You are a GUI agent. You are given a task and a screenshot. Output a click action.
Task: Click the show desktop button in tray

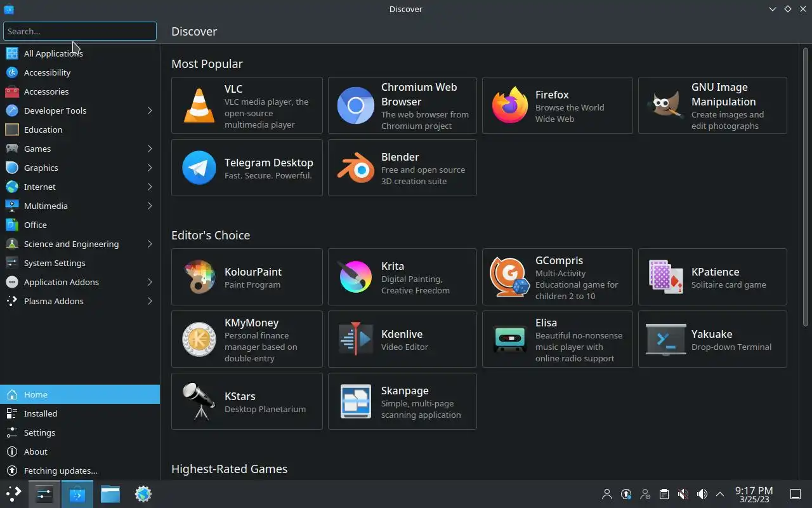point(795,494)
